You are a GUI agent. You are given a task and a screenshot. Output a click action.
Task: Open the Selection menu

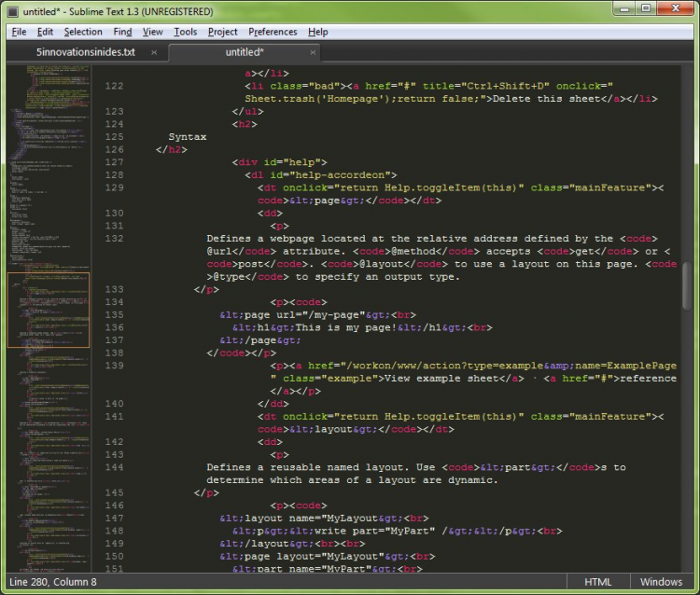[83, 32]
